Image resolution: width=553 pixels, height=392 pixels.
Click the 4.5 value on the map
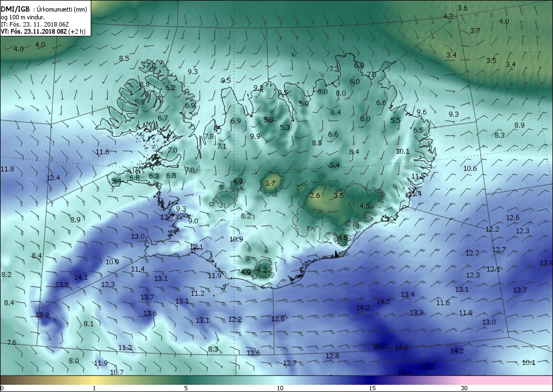(x=364, y=206)
